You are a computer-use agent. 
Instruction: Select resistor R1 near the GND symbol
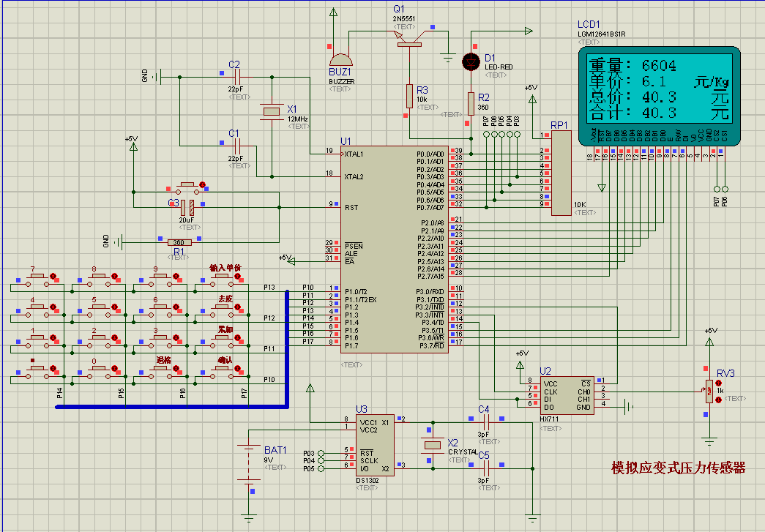pyautogui.click(x=179, y=242)
